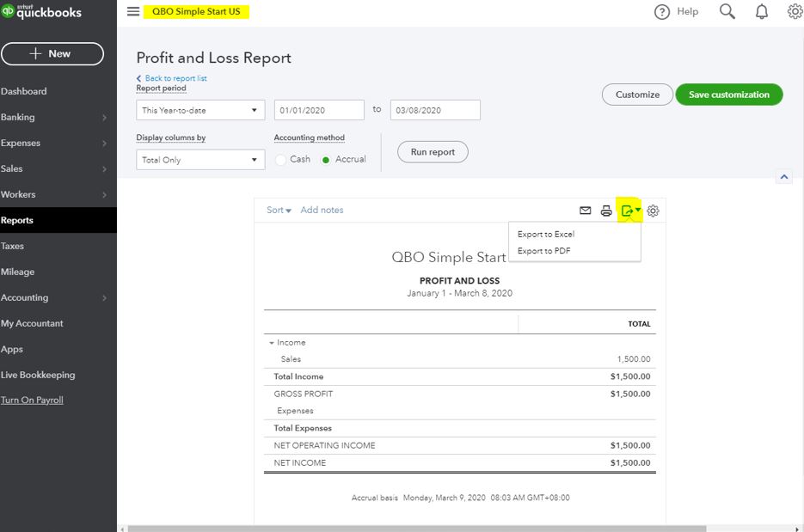Screen dimensions: 804x532
Task: Click Turn On Payroll link
Action: tap(32, 401)
